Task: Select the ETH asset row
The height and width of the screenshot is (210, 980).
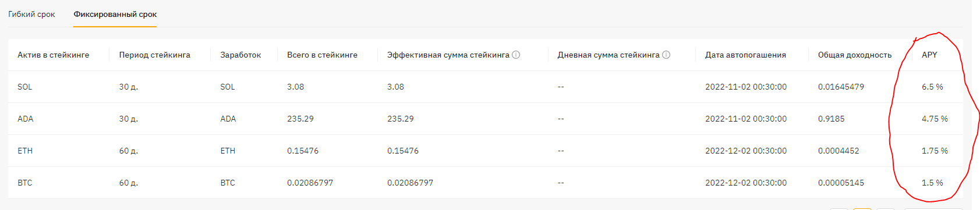Action: 486,151
